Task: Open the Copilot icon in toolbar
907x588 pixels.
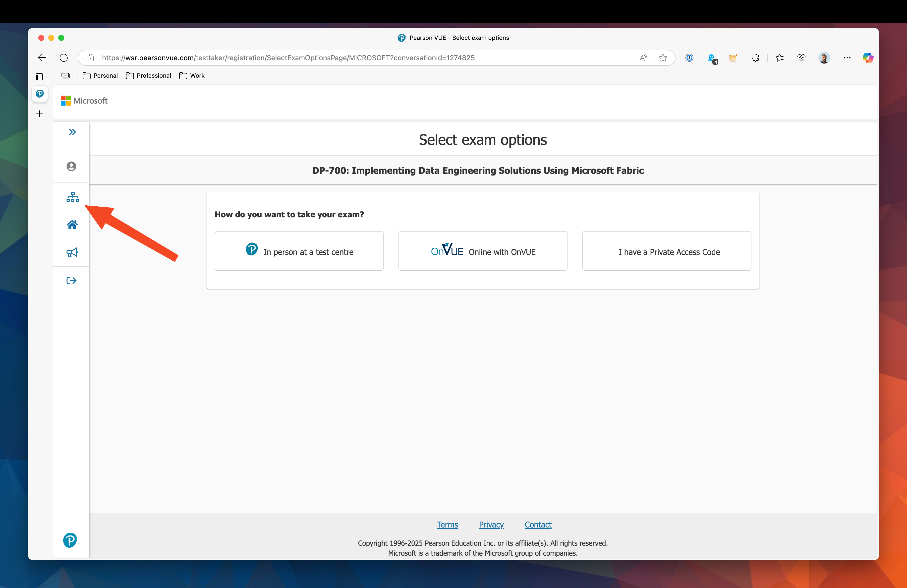Action: point(868,58)
